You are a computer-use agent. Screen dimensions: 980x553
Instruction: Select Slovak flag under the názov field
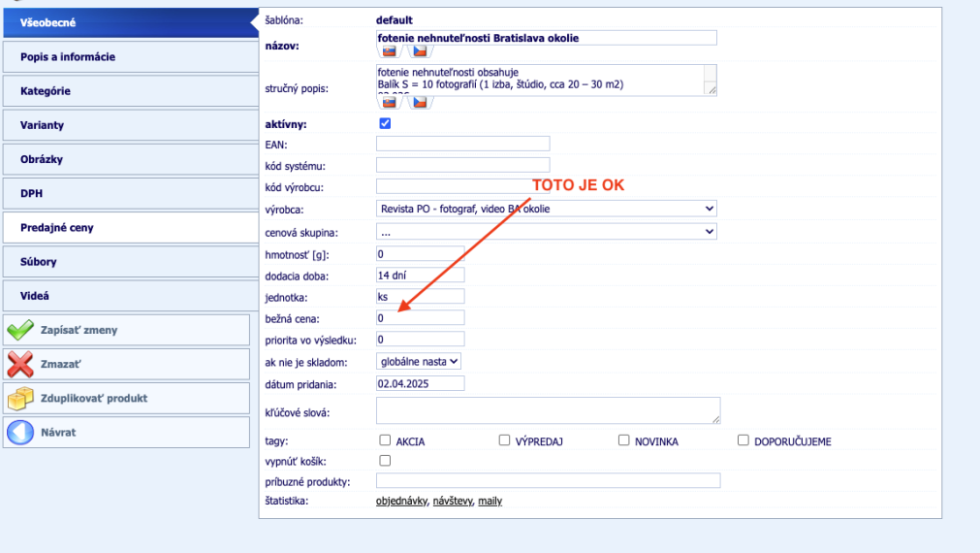[x=389, y=51]
